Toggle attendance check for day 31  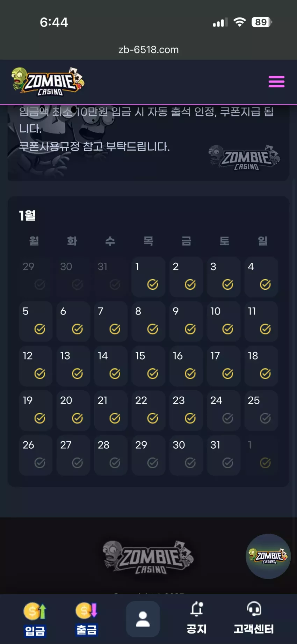click(x=228, y=463)
